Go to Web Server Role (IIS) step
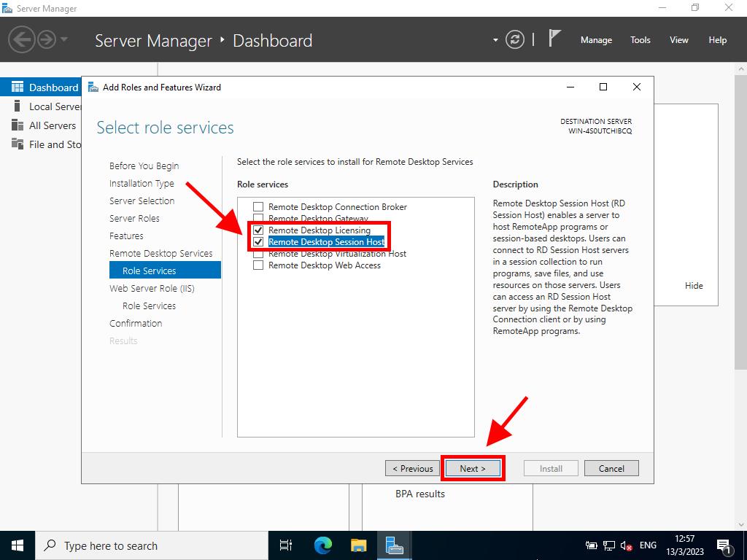This screenshot has width=747, height=560. point(152,288)
